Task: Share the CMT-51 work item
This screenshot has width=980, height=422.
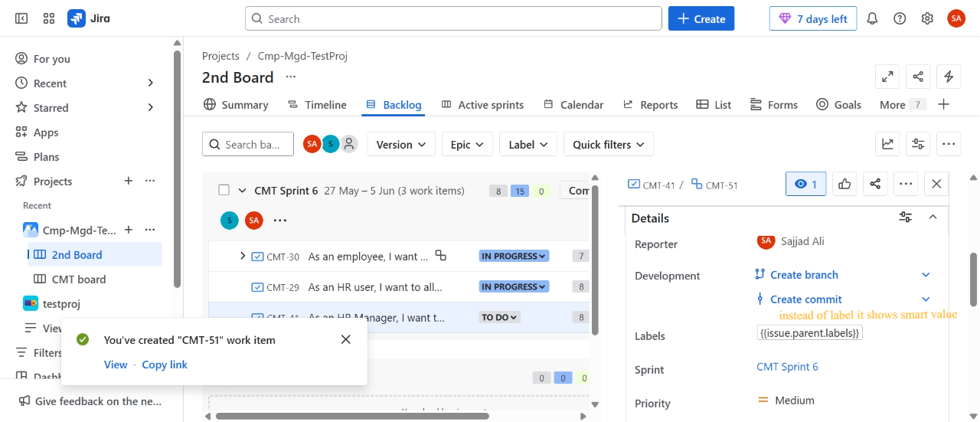Action: point(875,184)
